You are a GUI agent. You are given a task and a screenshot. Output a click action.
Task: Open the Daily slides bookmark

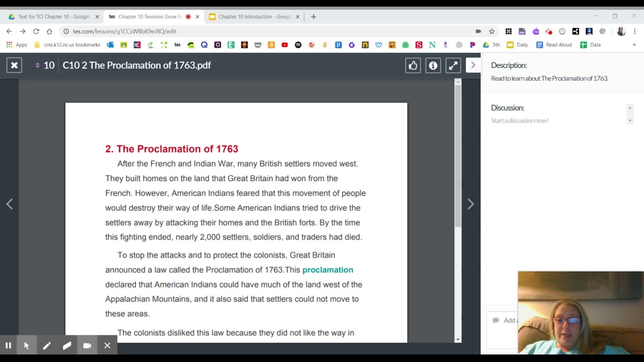click(x=517, y=45)
